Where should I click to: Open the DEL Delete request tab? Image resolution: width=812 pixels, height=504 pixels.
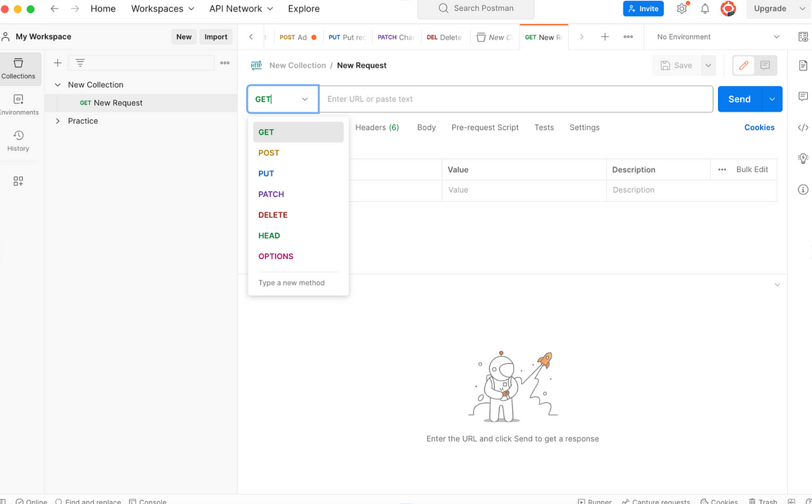click(x=444, y=37)
